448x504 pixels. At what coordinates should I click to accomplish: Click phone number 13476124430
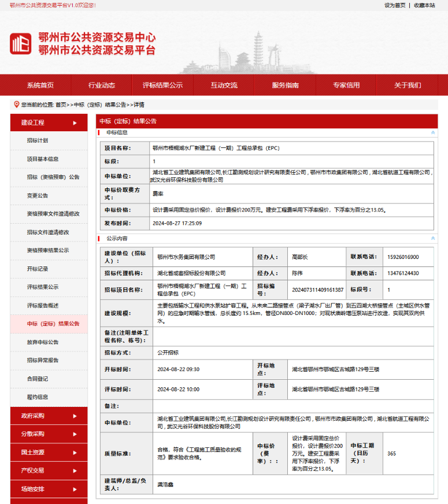point(403,273)
